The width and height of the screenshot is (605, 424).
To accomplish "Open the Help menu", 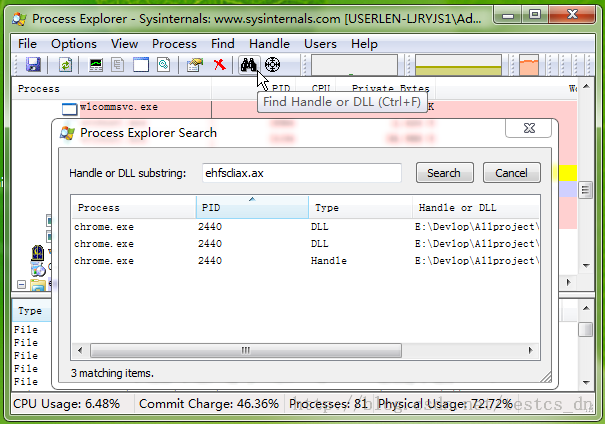I will click(364, 44).
